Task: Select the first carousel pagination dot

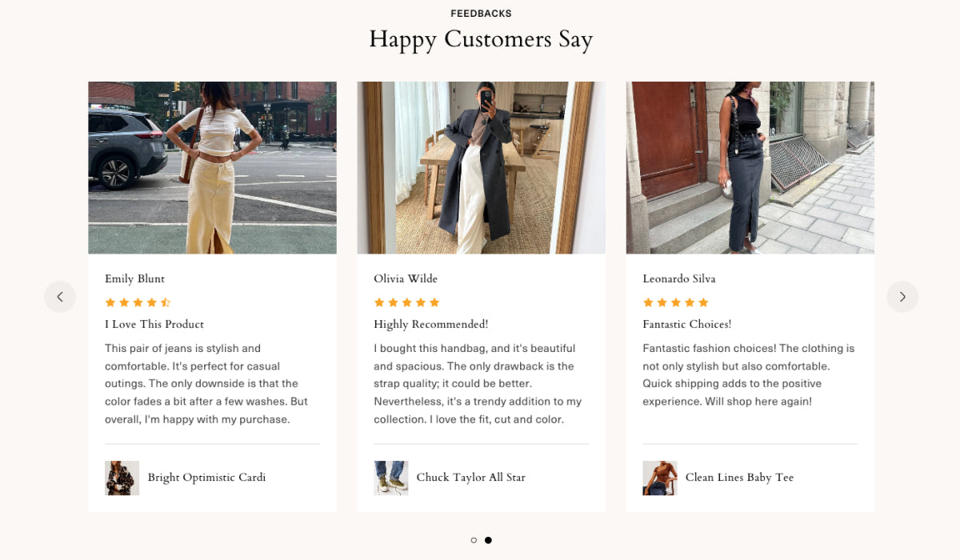Action: click(x=474, y=540)
